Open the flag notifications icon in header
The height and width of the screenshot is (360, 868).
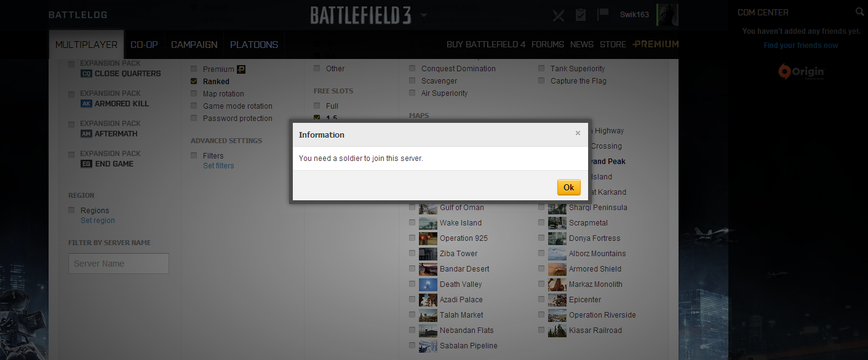(603, 14)
